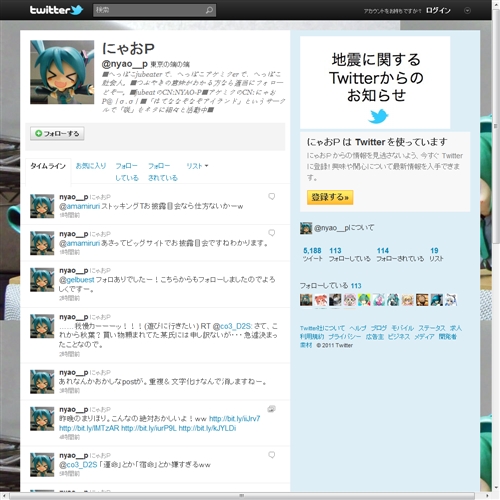Image resolution: width=500 pixels, height=500 pixels.
Task: Click nyao__p username on 運命 tweet
Action: click(x=74, y=455)
